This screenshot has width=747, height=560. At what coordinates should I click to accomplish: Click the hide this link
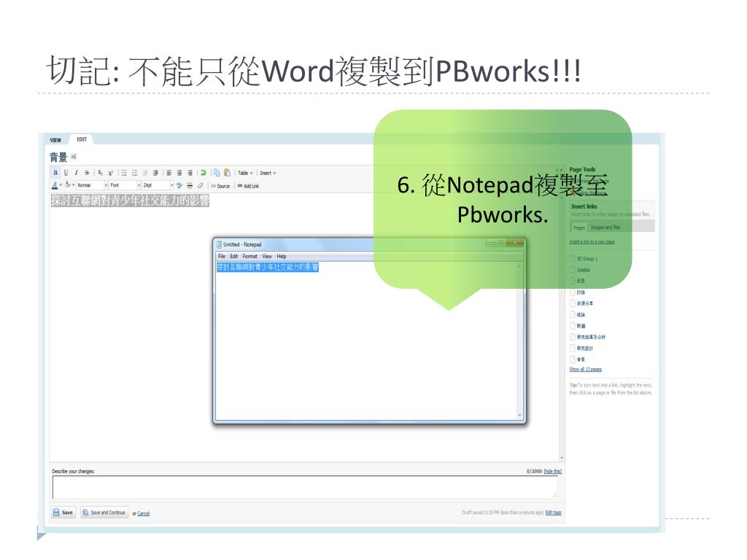pyautogui.click(x=553, y=472)
